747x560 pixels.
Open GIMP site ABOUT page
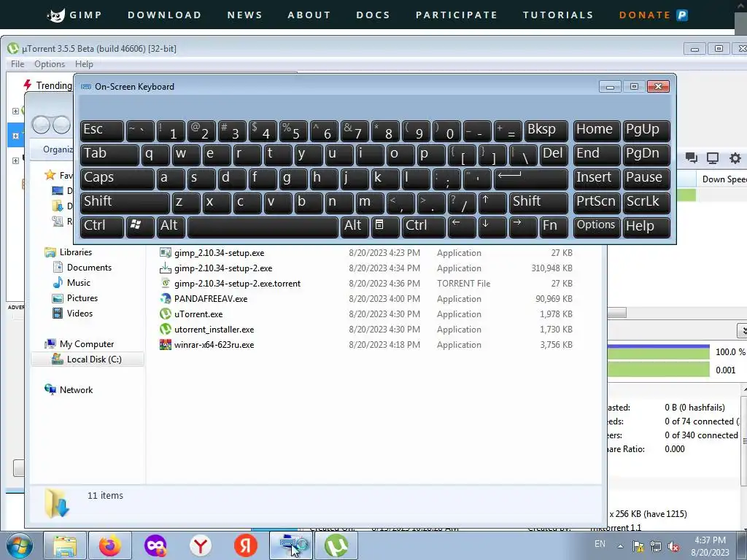tap(309, 15)
